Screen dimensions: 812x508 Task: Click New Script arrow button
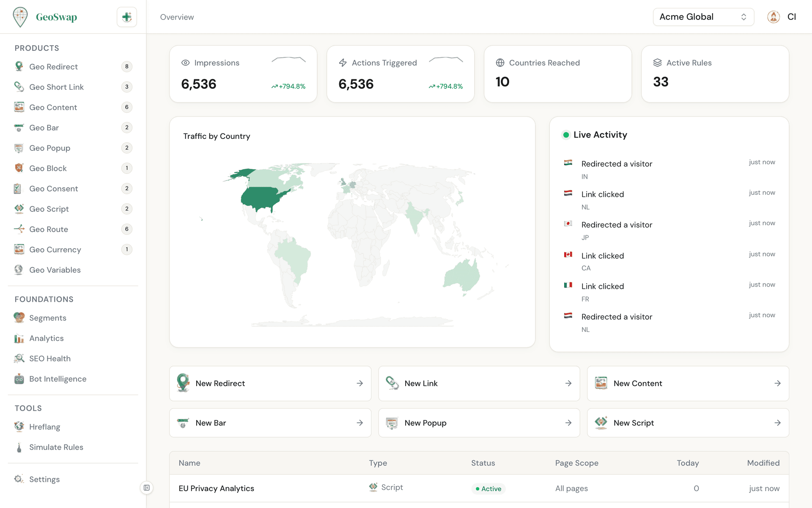coord(777,423)
